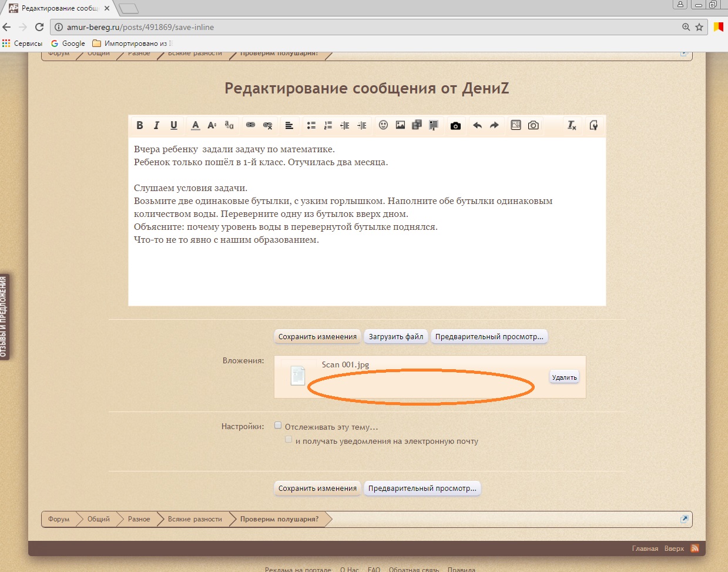The width and height of the screenshot is (728, 572).
Task: Remove formatting with the Tx icon
Action: [572, 125]
